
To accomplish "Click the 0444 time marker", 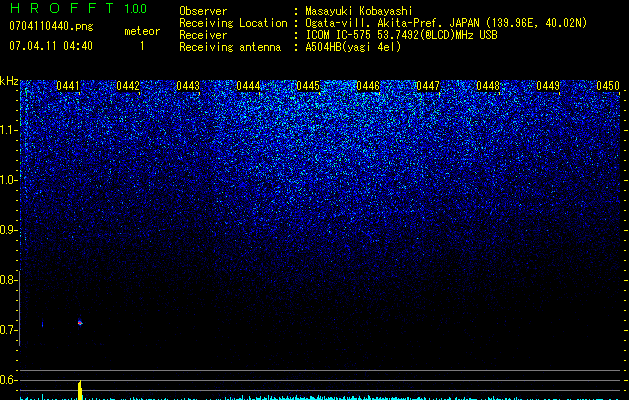I will coord(248,86).
